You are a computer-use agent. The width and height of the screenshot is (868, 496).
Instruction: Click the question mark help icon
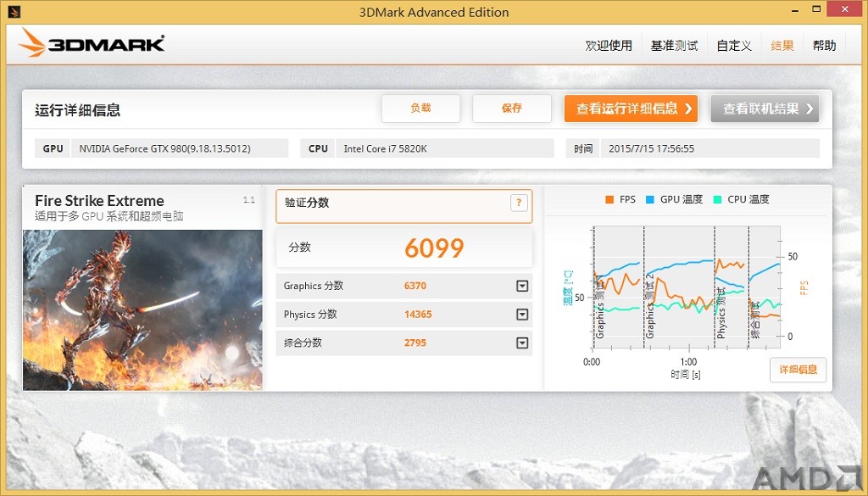tap(519, 203)
